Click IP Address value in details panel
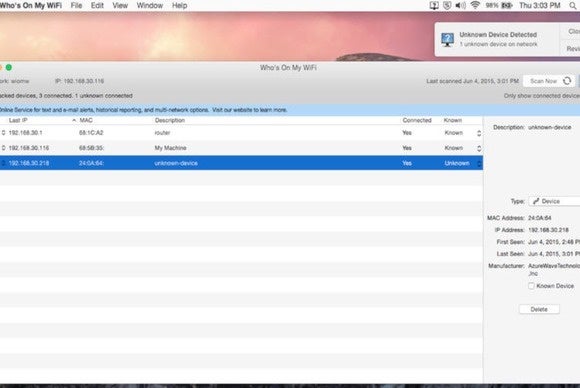The image size is (580, 388). [549, 230]
